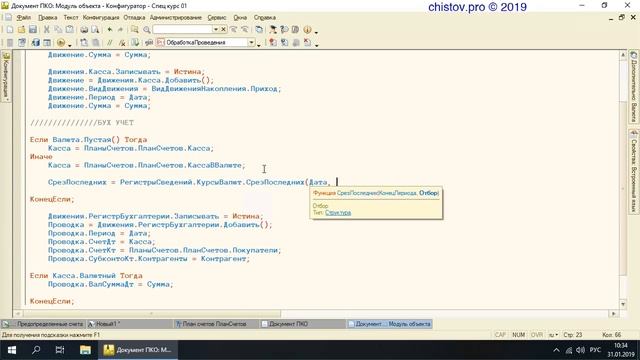The image size is (640, 360).
Task: Switch to План счетов ПланСчетов tab
Action: pos(216,324)
